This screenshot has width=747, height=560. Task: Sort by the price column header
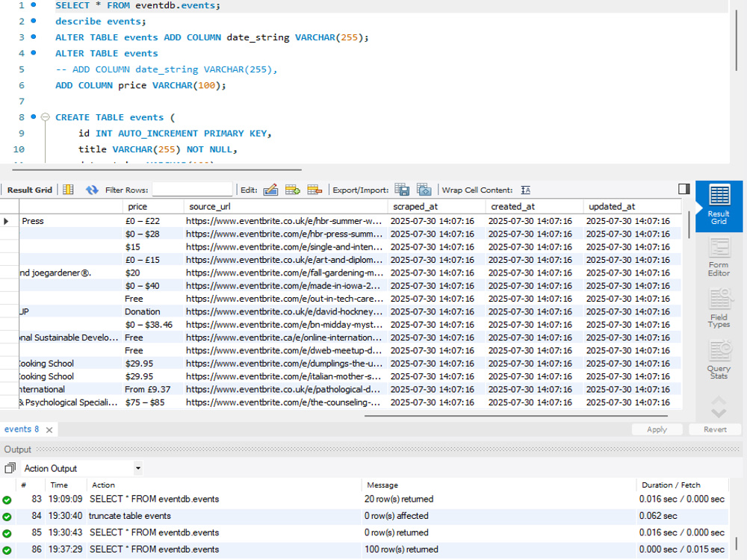[153, 207]
